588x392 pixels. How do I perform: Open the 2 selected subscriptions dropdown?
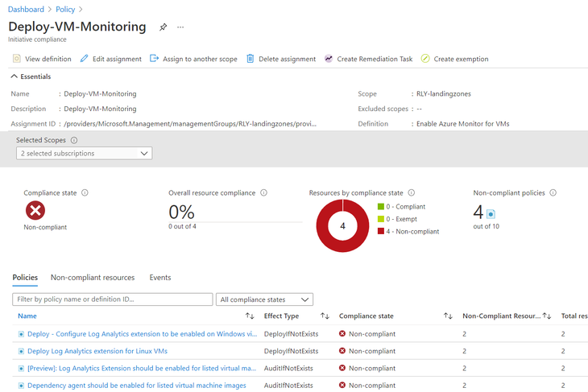point(84,153)
